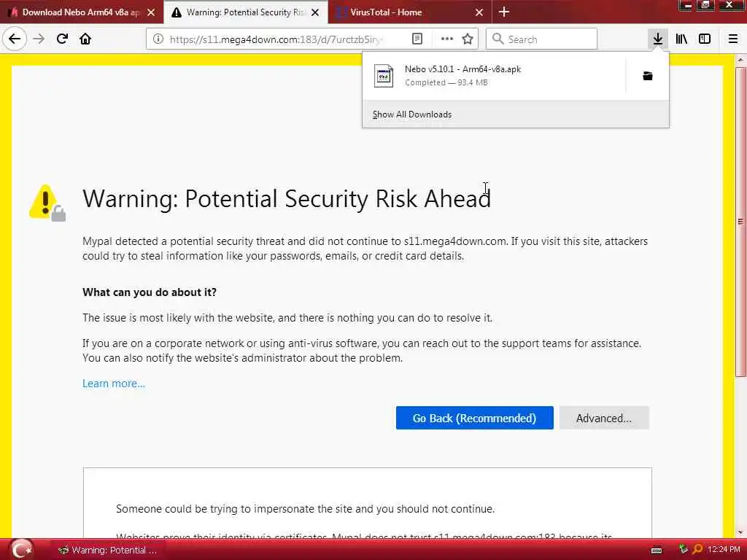Switch to Download Nebo Arm64 v8a tab

click(82, 12)
